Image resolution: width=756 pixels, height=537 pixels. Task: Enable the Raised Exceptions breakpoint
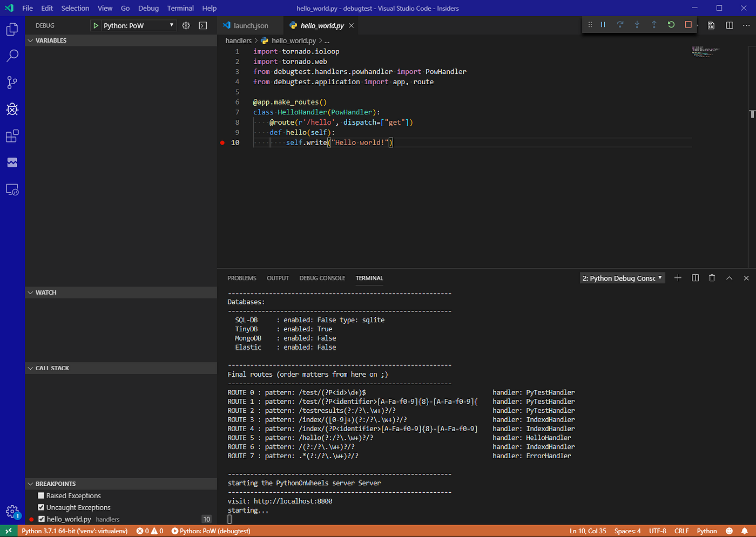pyautogui.click(x=41, y=495)
